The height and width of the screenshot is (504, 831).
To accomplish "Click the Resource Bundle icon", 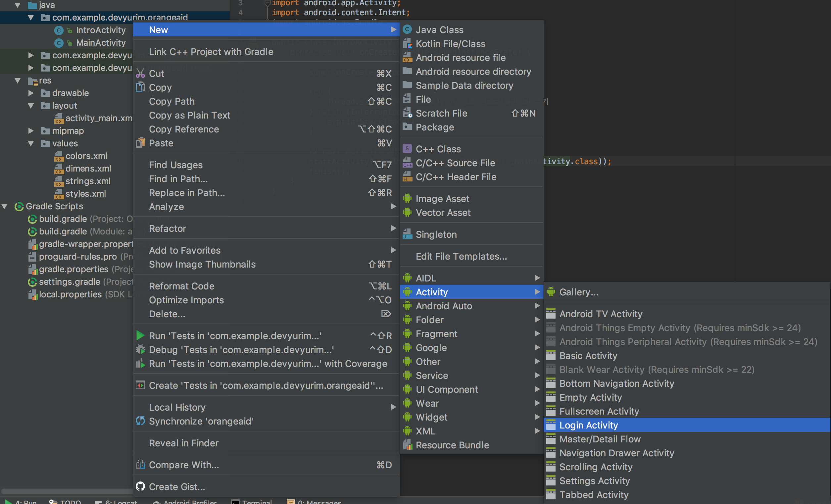I will [407, 445].
